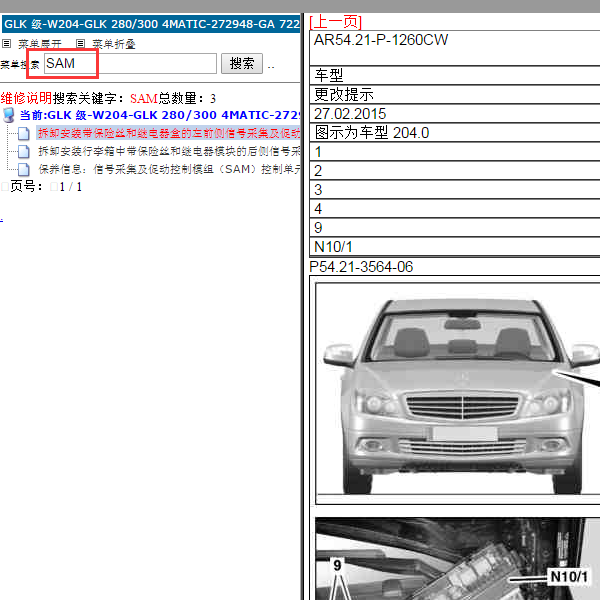Go back with the [上一页] link
Viewport: 600px width, 600px height.
point(336,22)
